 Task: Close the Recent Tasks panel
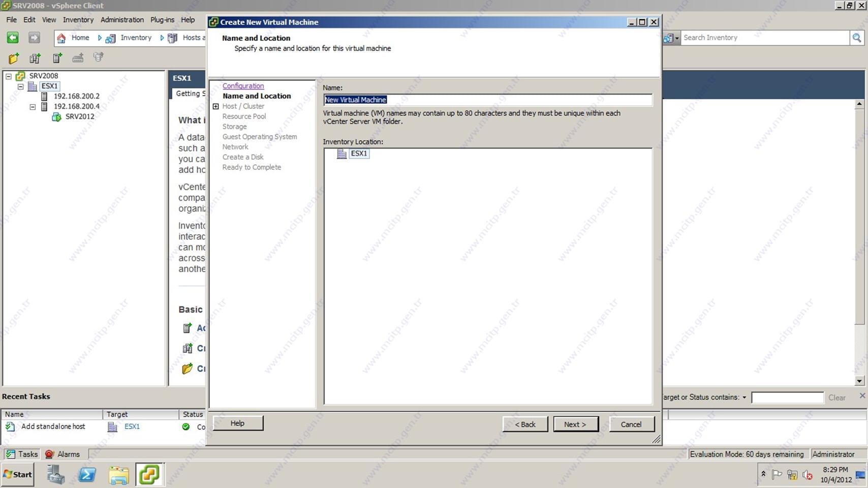tap(862, 395)
